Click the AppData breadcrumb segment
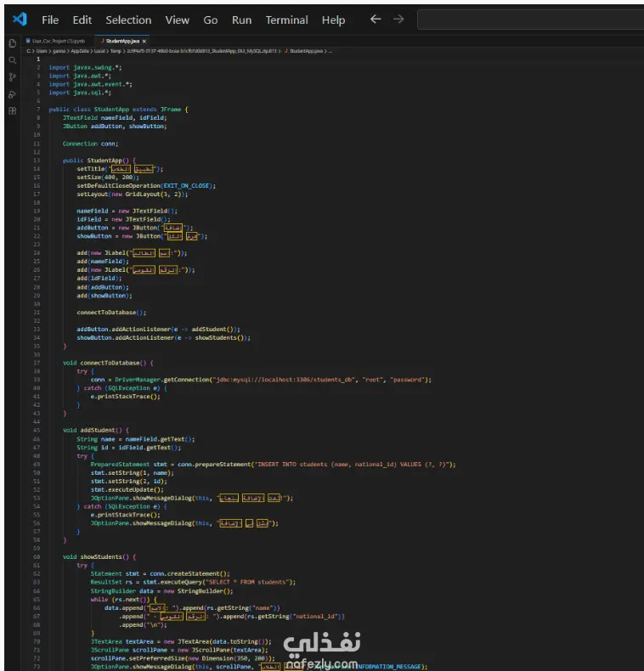Viewport: 644px width, 671px height. 80,51
